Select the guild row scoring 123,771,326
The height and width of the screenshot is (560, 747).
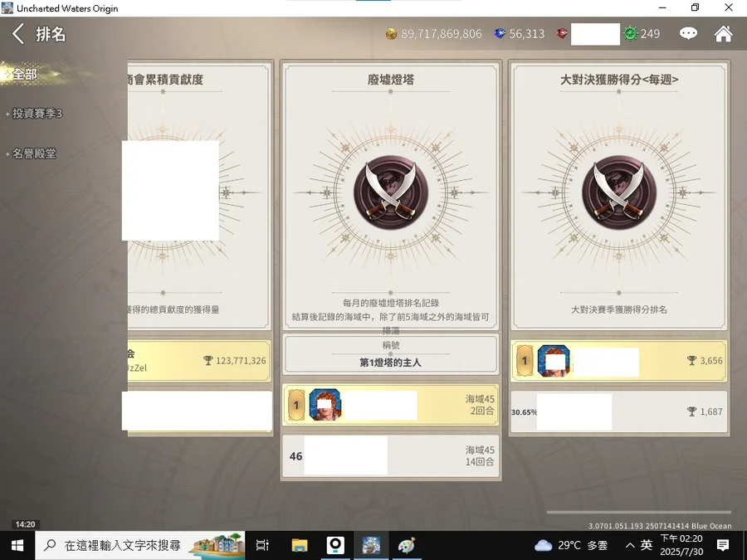pos(199,361)
